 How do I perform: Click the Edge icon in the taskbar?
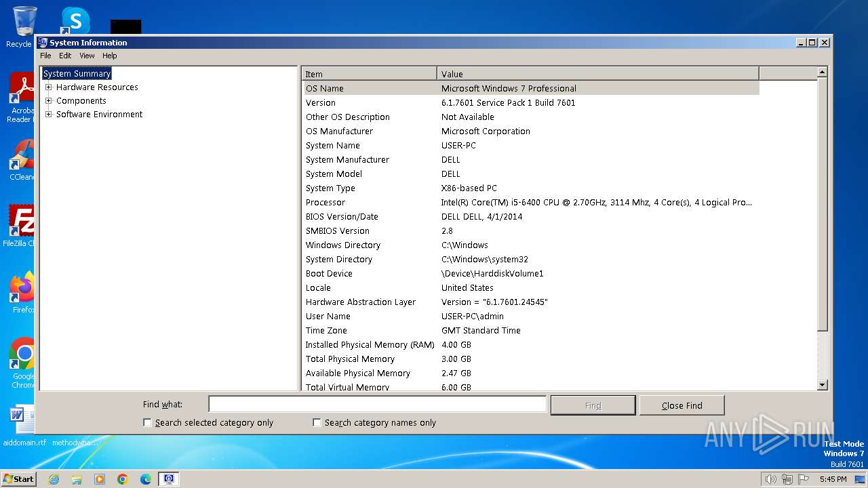coord(146,479)
